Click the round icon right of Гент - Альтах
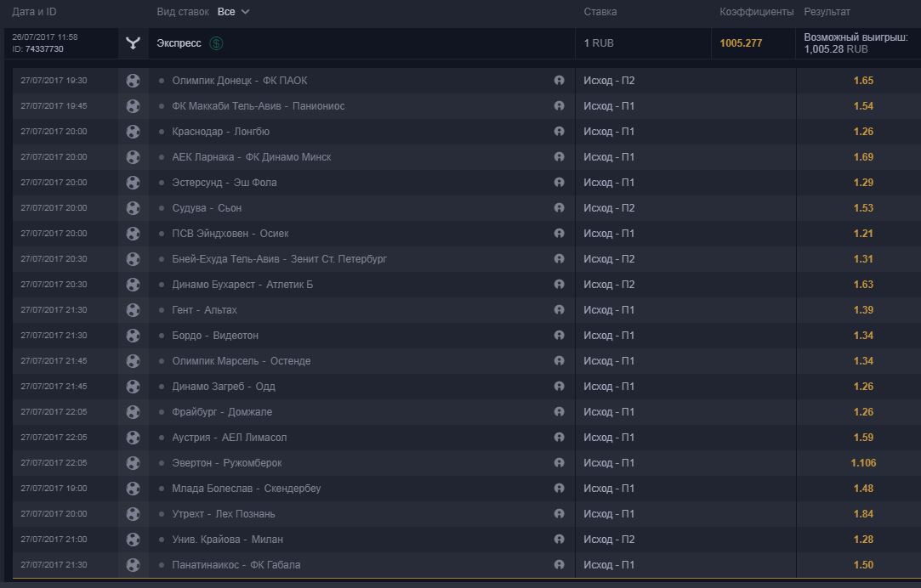The width and height of the screenshot is (921, 588). coord(559,310)
